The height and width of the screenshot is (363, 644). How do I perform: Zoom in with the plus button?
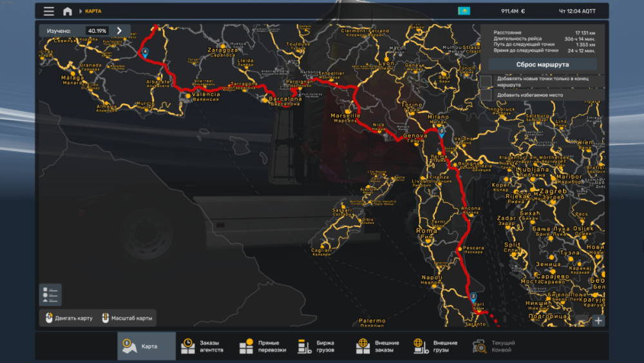[598, 320]
